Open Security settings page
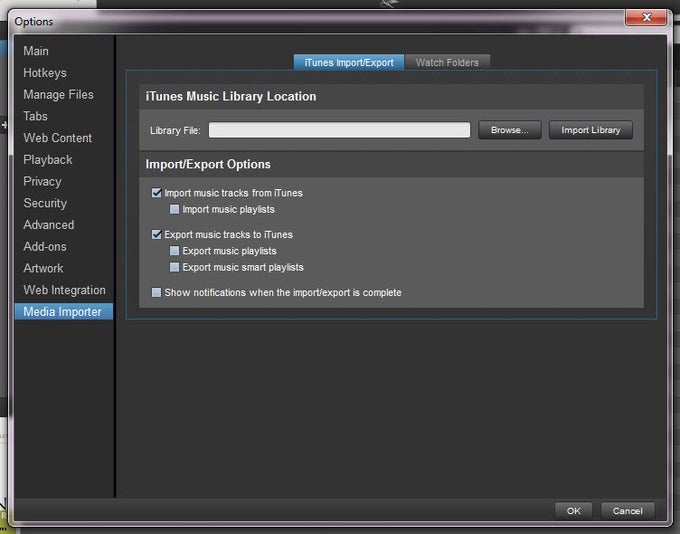 45,203
